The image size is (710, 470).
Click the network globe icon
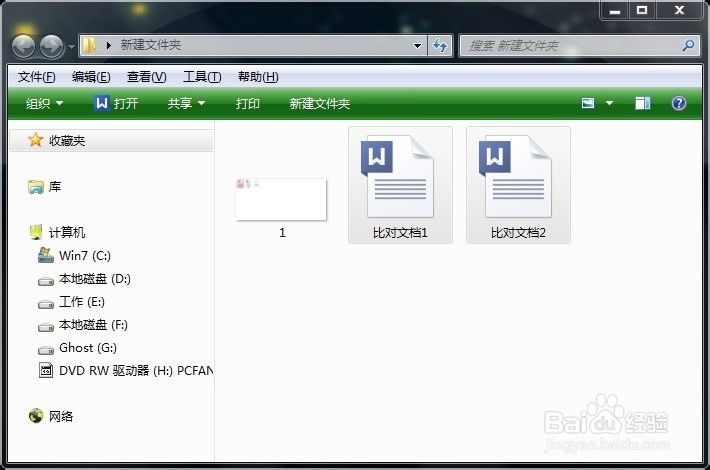click(36, 415)
